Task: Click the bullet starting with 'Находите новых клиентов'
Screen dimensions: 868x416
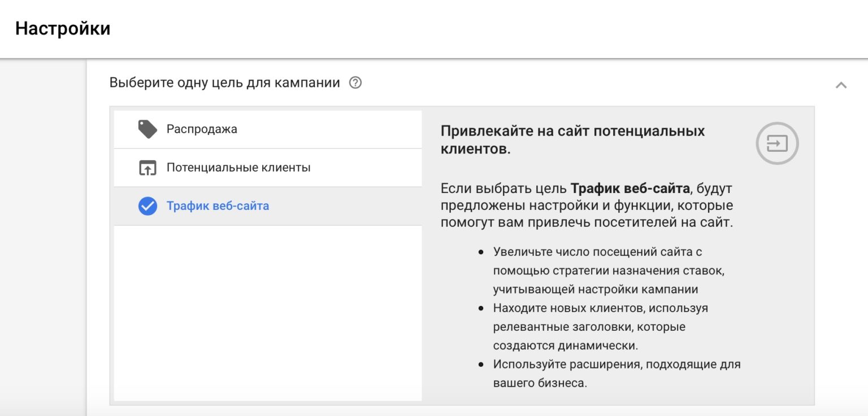Action: click(600, 308)
